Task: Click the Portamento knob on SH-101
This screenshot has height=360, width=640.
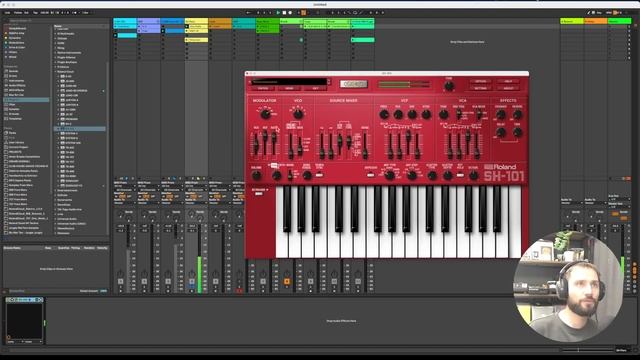Action: [277, 176]
